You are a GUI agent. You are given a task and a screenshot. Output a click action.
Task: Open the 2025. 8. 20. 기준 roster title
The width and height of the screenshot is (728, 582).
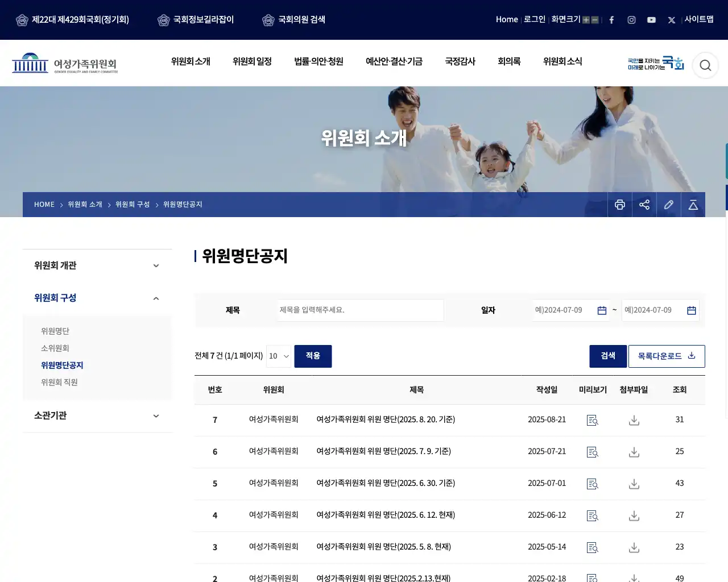coord(386,419)
